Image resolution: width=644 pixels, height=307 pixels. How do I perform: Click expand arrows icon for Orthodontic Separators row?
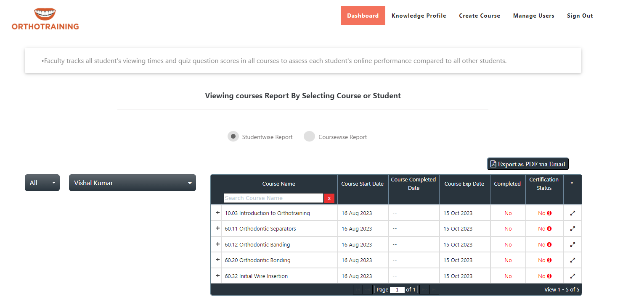click(572, 229)
